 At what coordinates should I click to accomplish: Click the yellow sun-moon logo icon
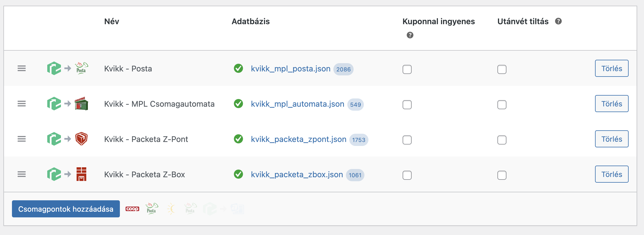click(x=171, y=209)
